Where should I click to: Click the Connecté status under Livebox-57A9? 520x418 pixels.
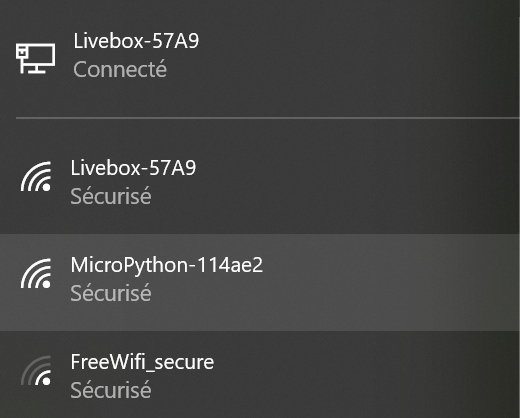pyautogui.click(x=120, y=69)
